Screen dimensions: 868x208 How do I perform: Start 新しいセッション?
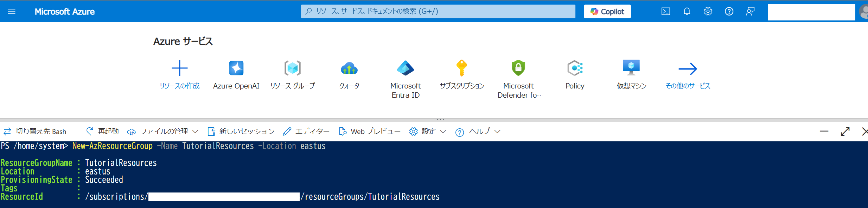click(x=241, y=131)
